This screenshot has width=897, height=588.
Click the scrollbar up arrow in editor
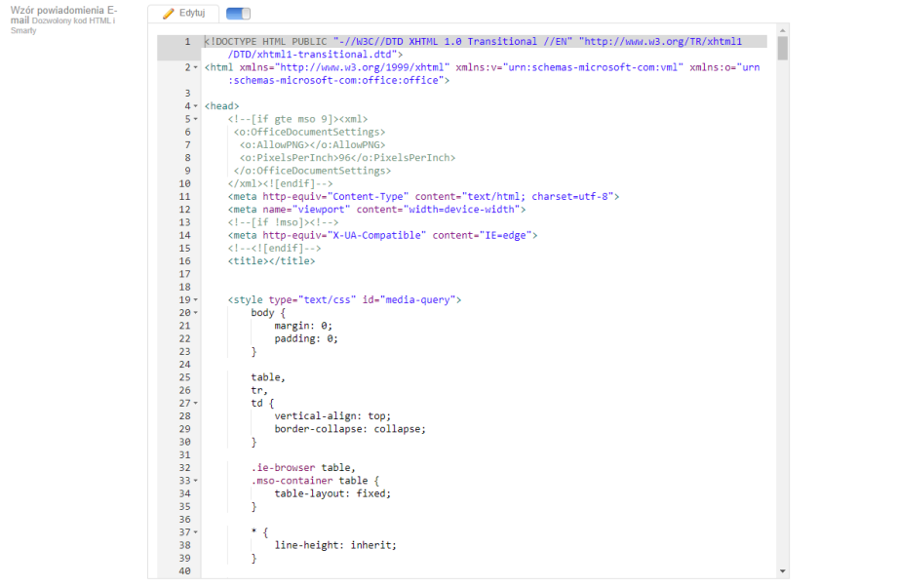pos(782,30)
